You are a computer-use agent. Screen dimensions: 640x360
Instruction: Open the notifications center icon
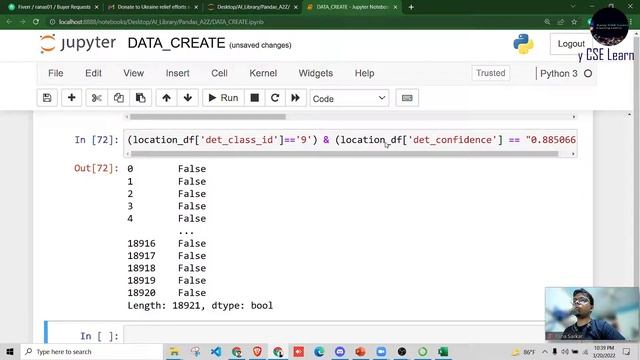(x=627, y=351)
